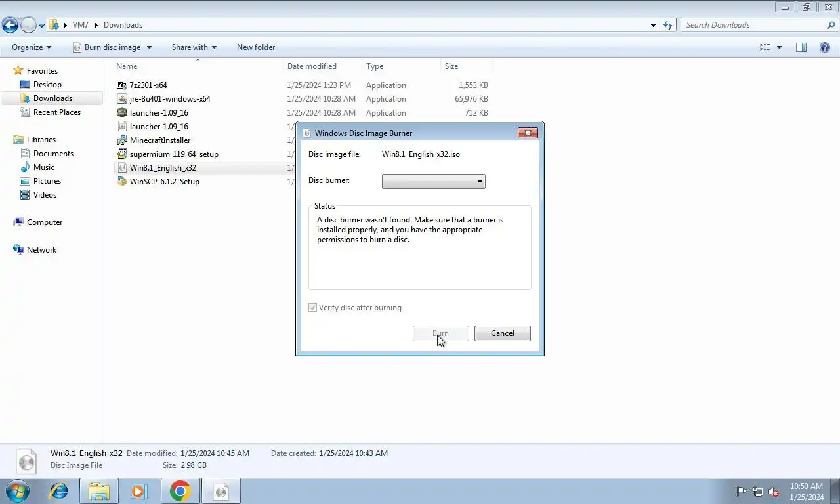Screen dimensions: 840x504
Task: Click the Action Center flag tray icon
Action: pyautogui.click(x=742, y=491)
